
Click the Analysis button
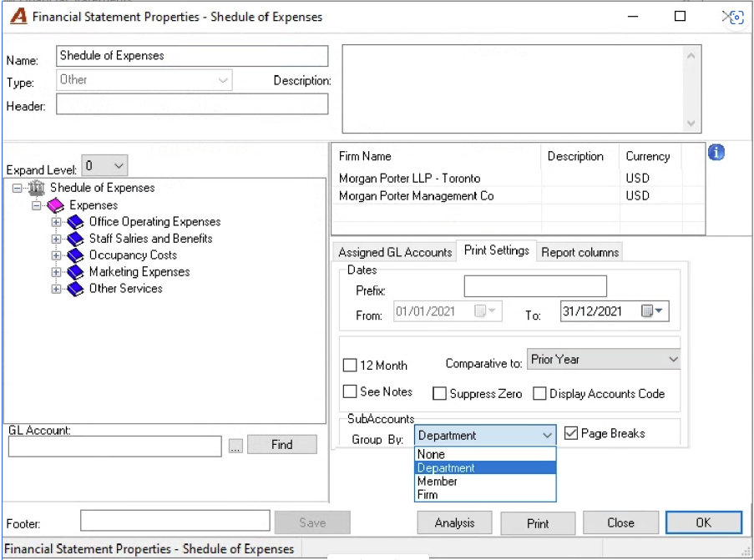click(x=454, y=523)
